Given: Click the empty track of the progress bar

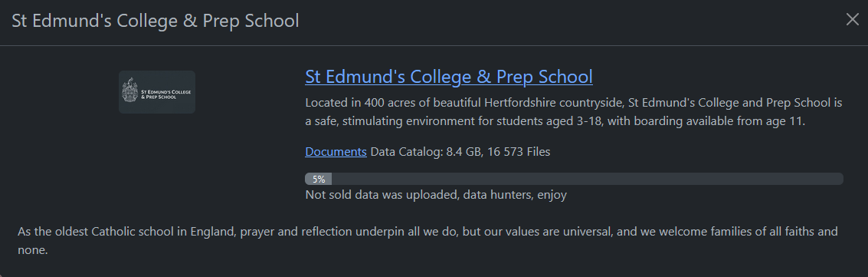Looking at the screenshot, I should 588,179.
